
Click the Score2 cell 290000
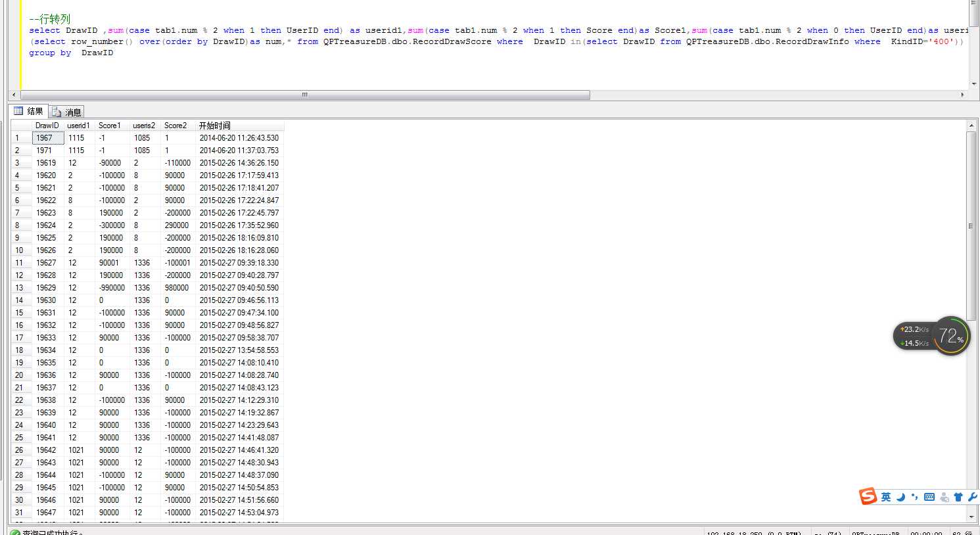(x=178, y=225)
